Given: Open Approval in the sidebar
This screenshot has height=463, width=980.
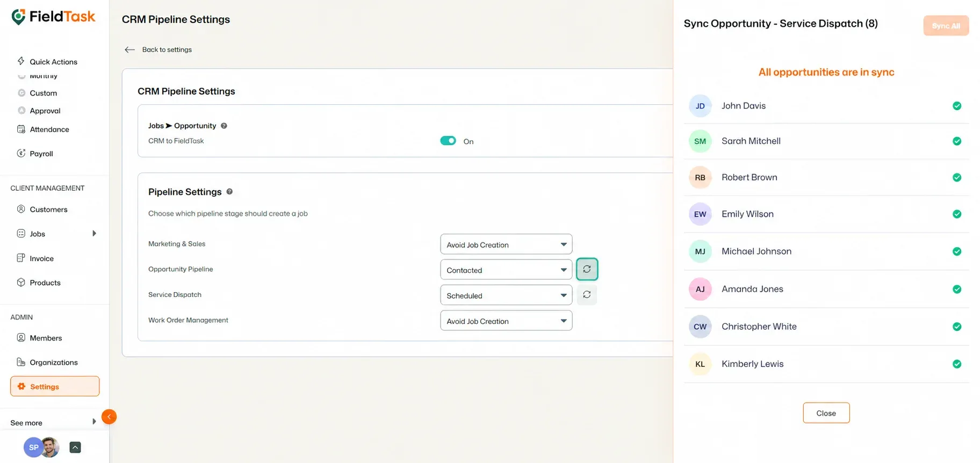Looking at the screenshot, I should (x=45, y=111).
